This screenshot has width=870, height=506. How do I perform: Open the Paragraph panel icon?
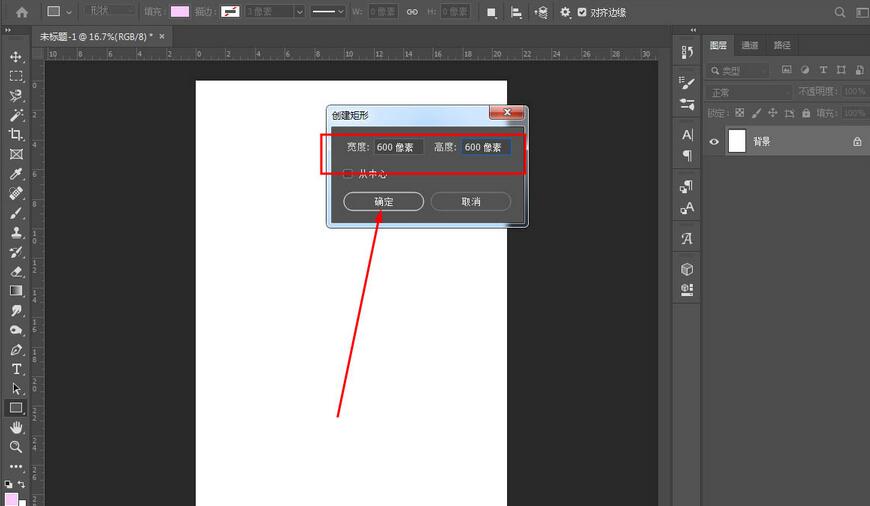tap(687, 156)
